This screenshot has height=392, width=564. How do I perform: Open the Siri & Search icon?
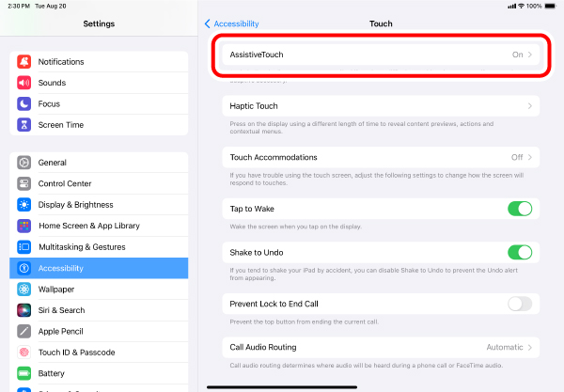click(24, 310)
